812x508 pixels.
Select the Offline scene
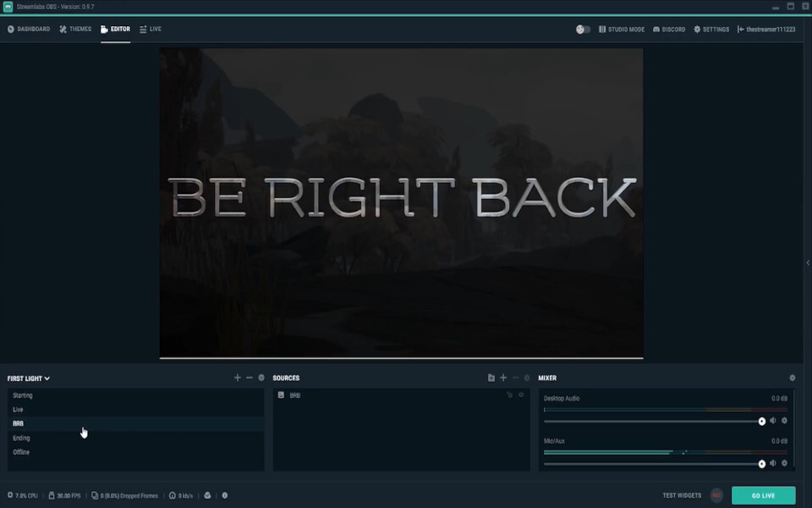pyautogui.click(x=135, y=452)
